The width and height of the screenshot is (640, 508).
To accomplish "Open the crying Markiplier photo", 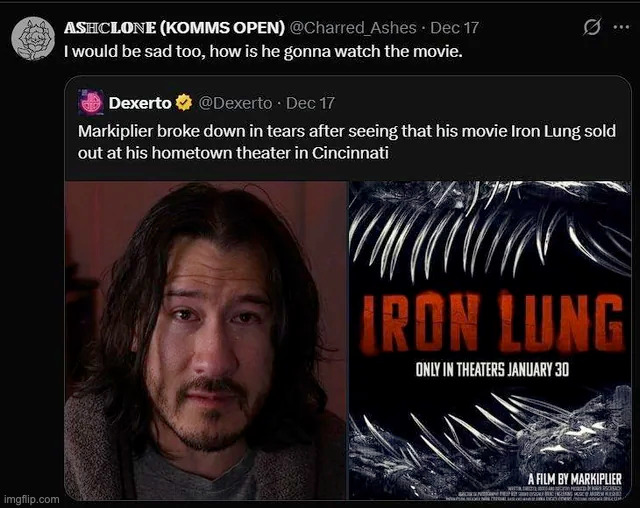I will [x=205, y=340].
